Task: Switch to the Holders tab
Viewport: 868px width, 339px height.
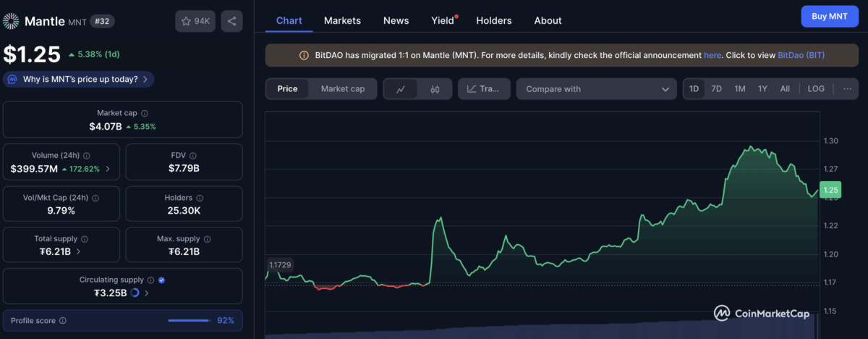Action: [494, 20]
